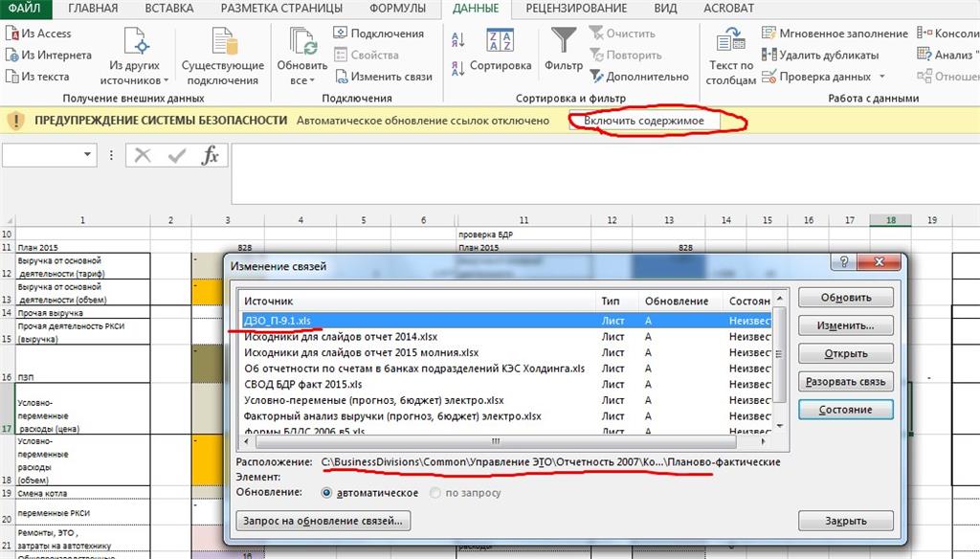
Task: Click the fx insert function icon
Action: pyautogui.click(x=211, y=155)
